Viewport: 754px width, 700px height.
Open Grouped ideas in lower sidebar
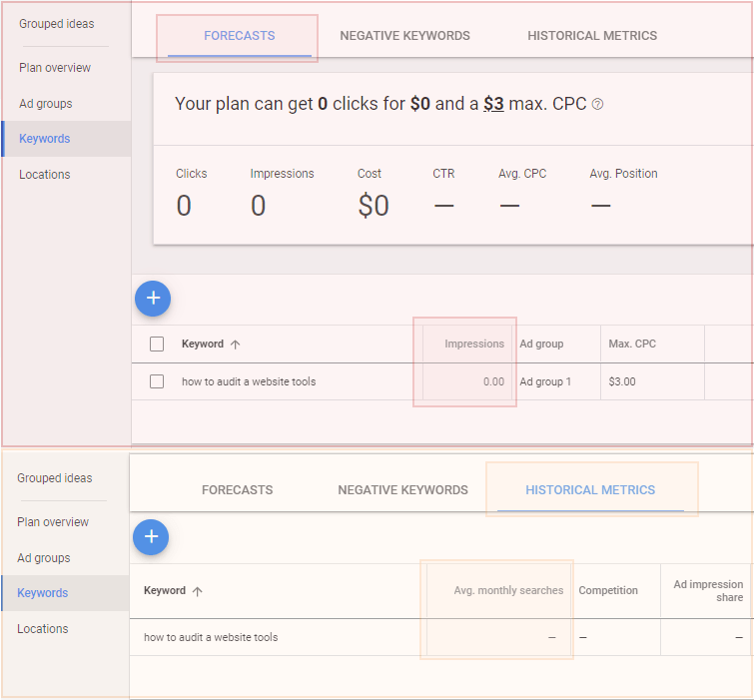click(x=55, y=478)
